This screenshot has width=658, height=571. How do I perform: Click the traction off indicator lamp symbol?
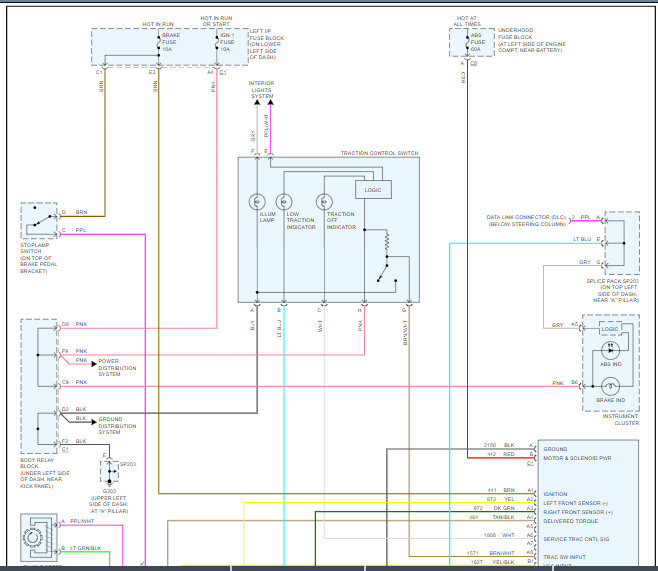click(323, 200)
